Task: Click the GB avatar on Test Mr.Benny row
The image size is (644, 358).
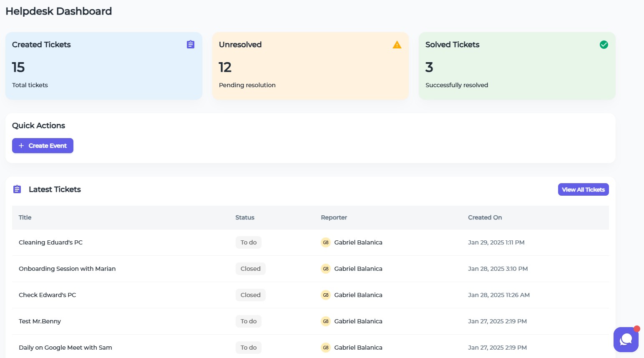Action: coord(326,321)
